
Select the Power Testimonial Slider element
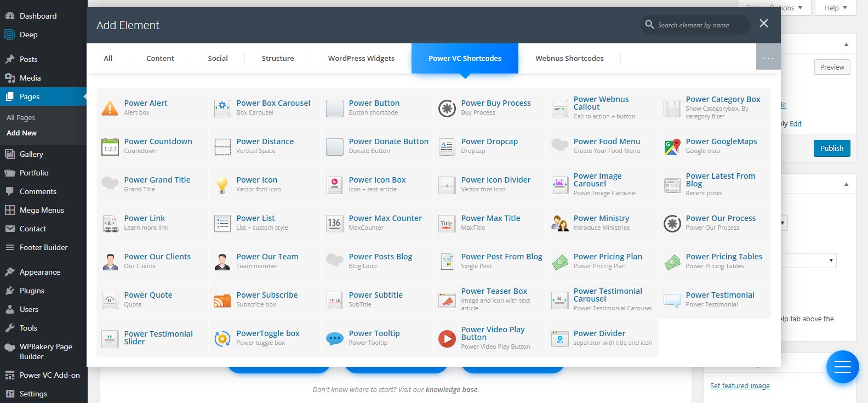coord(153,338)
